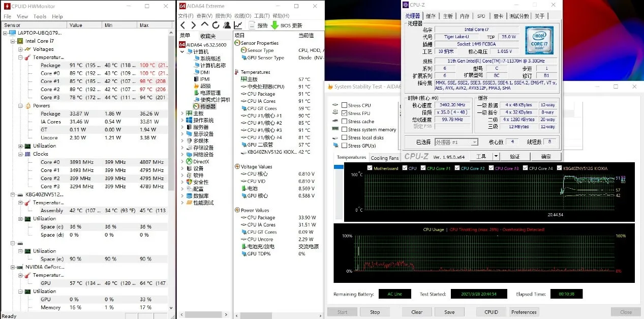Toggle the CPU Core #1 graph checkbox

(423, 168)
